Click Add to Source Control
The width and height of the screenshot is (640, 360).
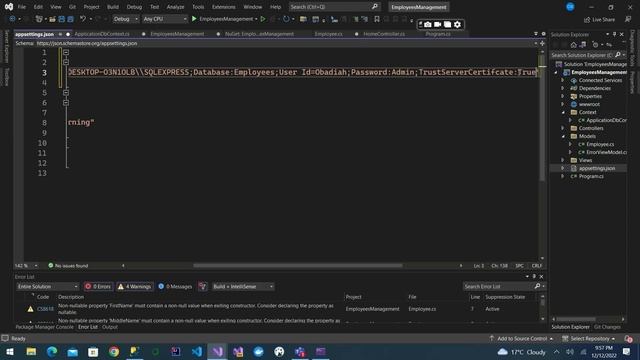click(521, 338)
